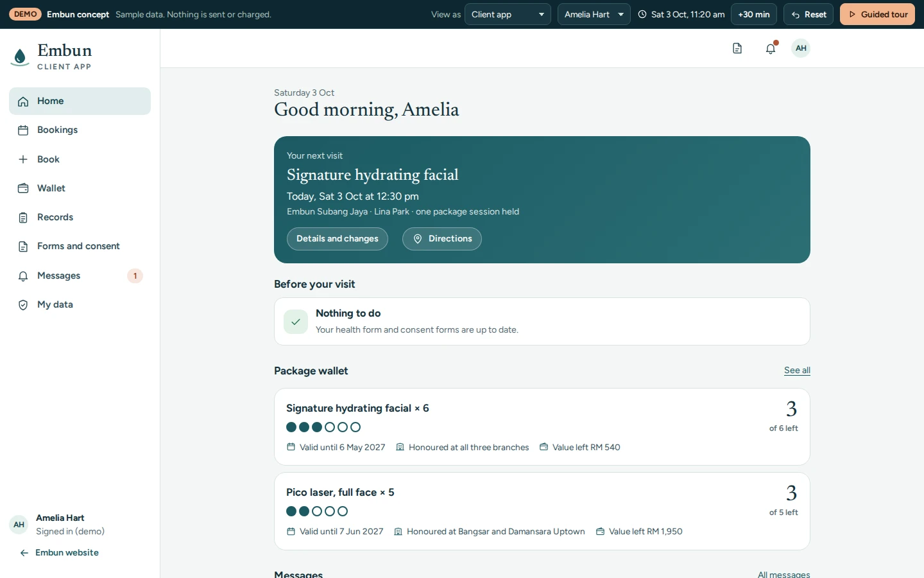
Task: Open Details and changes for visit
Action: coord(338,239)
